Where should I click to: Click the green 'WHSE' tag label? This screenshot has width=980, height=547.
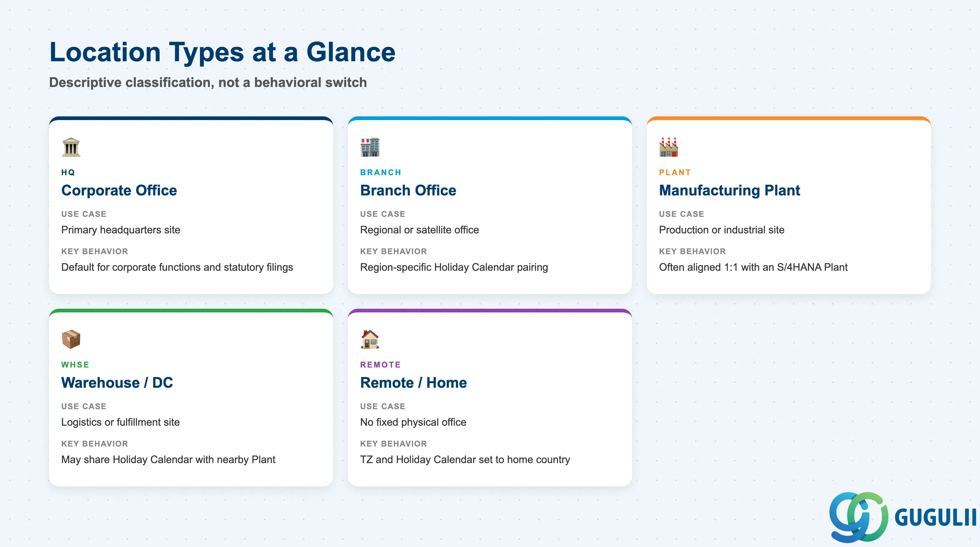pyautogui.click(x=75, y=364)
